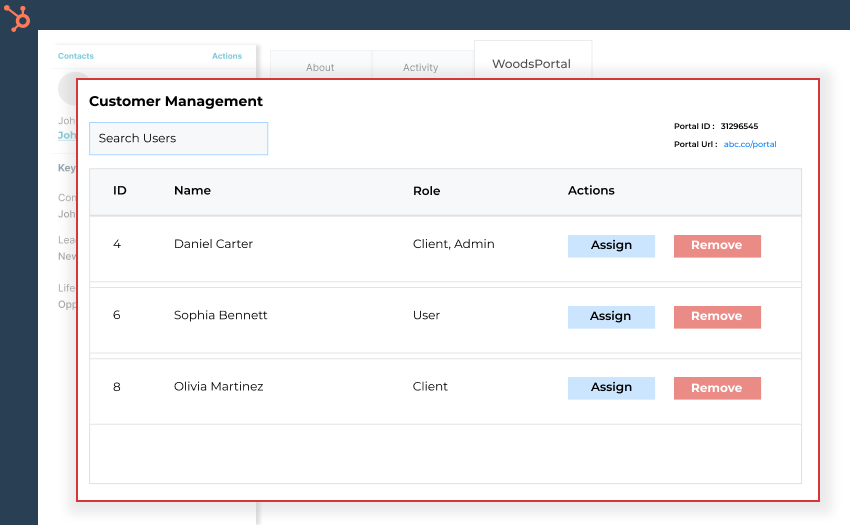Click Olivia Martinez's Client role text
Screen dimensions: 850x525
click(x=430, y=386)
